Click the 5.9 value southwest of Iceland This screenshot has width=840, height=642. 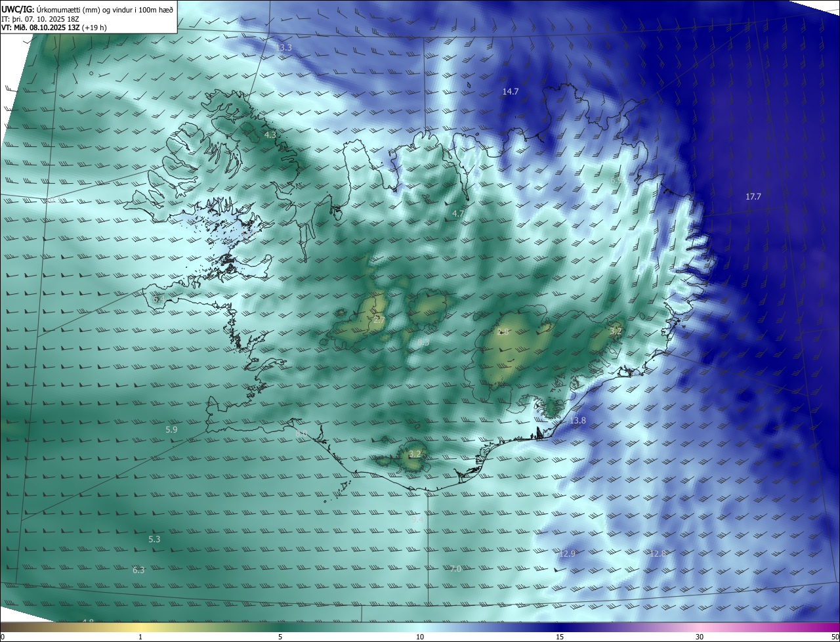(x=171, y=430)
